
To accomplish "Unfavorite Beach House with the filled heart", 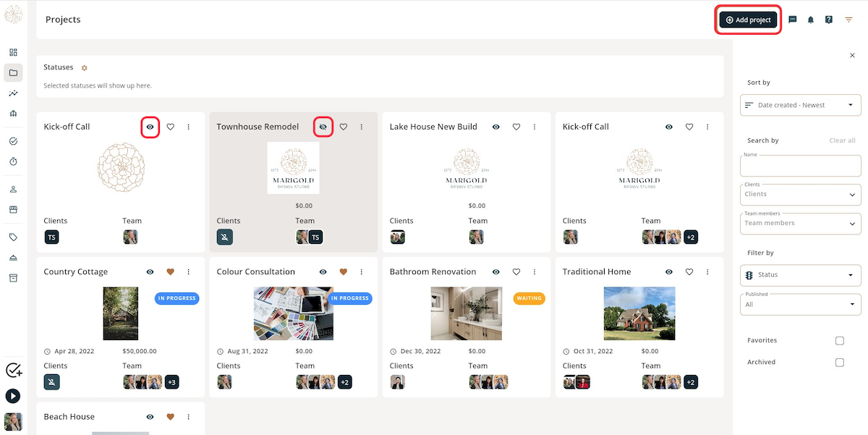I will pyautogui.click(x=171, y=417).
